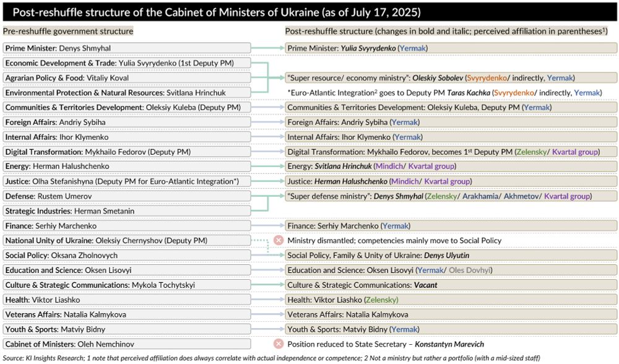Select the row 'Economic Development & Trade: Yulia Svyrydenko'
The height and width of the screenshot is (364, 619).
[x=127, y=63]
